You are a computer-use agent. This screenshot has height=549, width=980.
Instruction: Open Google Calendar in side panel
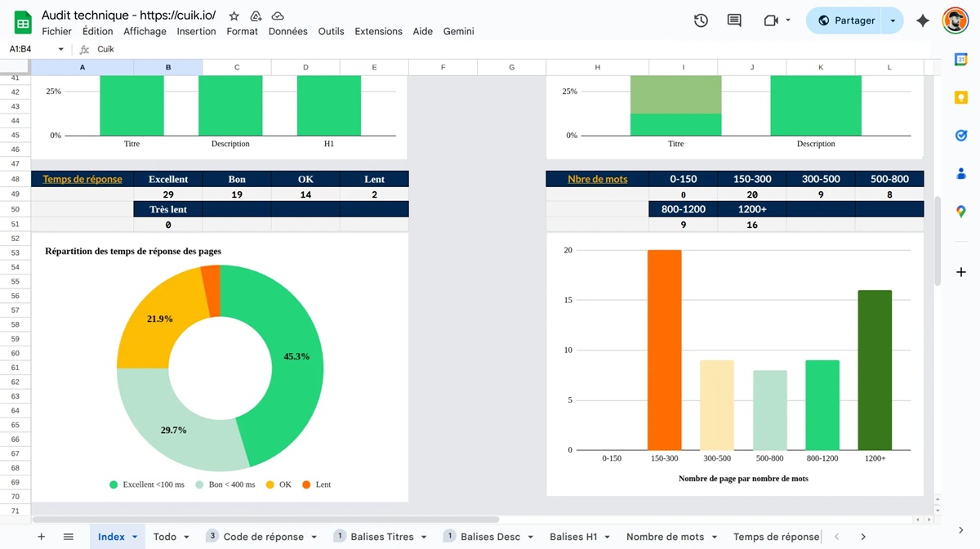click(961, 59)
